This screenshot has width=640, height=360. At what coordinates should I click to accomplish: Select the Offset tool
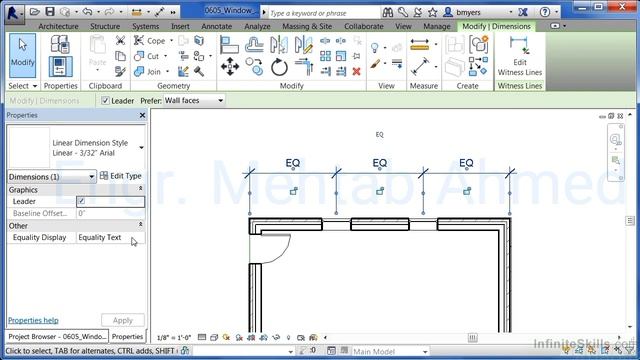(x=254, y=45)
